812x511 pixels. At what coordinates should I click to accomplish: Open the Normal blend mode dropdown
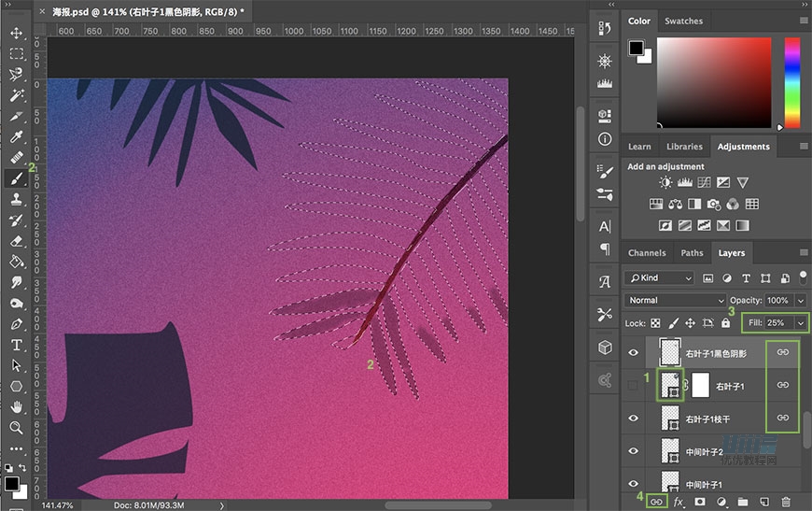pyautogui.click(x=674, y=300)
